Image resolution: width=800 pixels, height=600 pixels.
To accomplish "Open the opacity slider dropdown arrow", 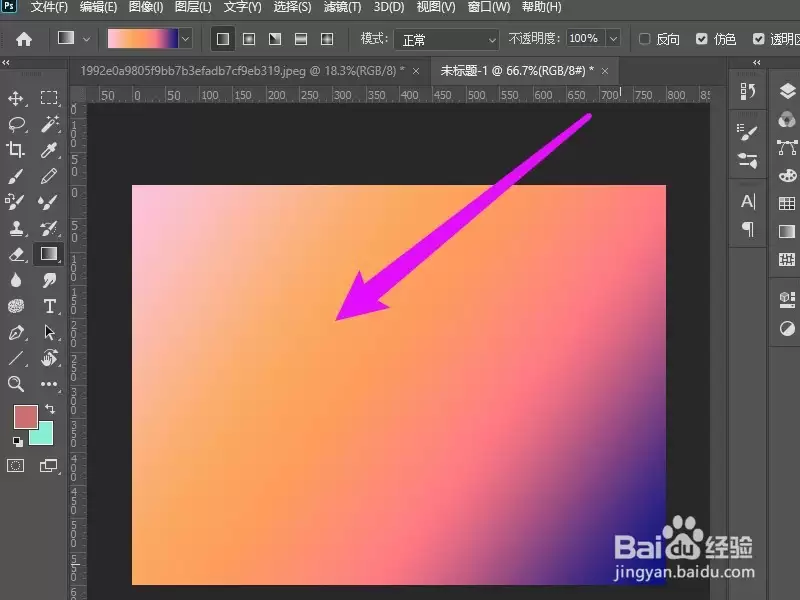I will coord(613,39).
